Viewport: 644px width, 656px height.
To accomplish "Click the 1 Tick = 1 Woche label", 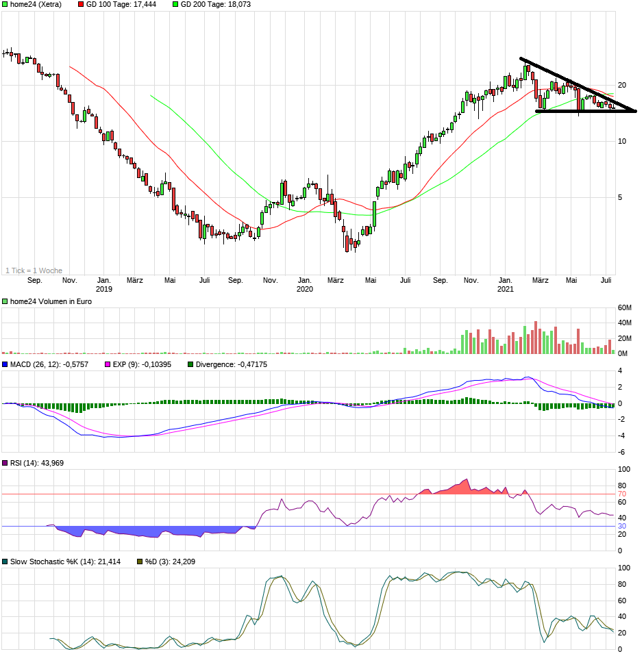I will pyautogui.click(x=34, y=270).
